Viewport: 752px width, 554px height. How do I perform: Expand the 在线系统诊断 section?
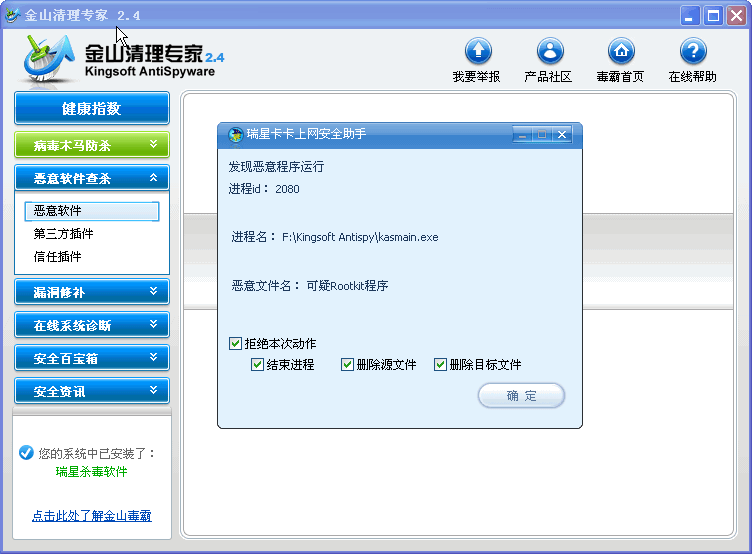click(x=92, y=325)
